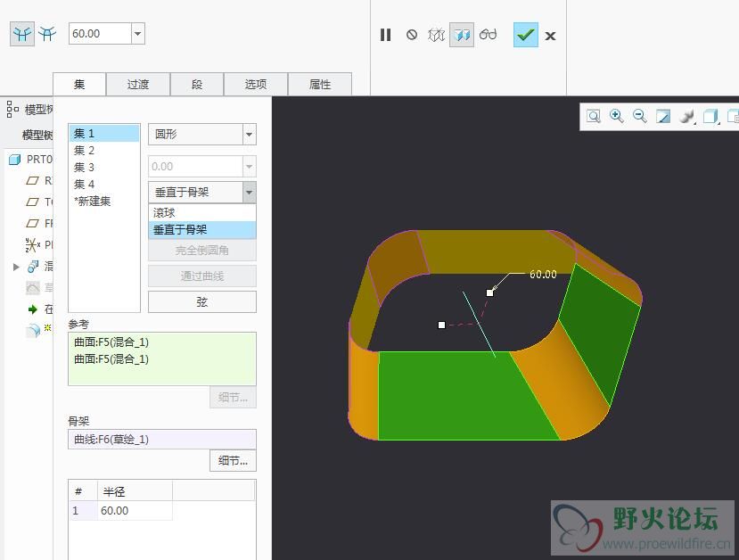739x560 pixels.
Task: Open the 属性 tab
Action: pos(320,85)
